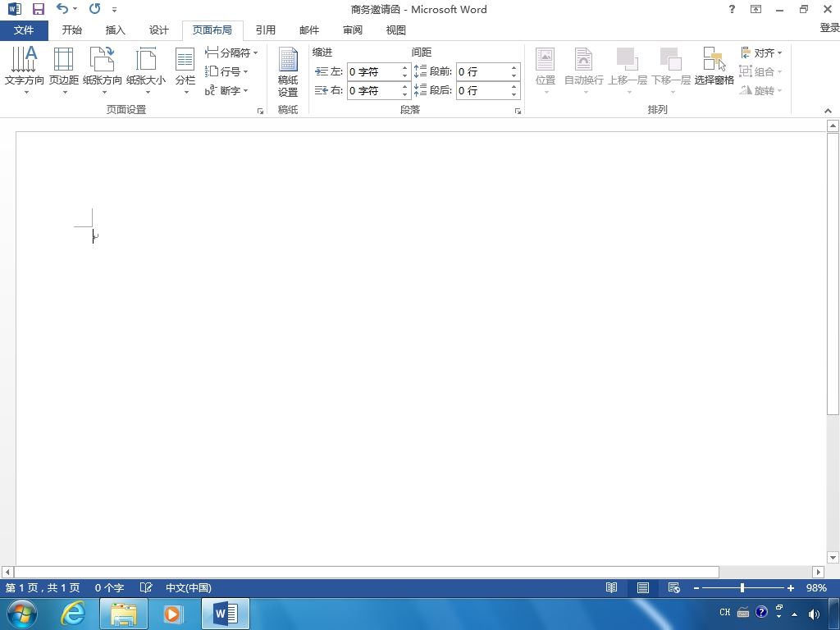Screen dimensions: 840x630
Task: Open 分栏 columns menu
Action: click(x=185, y=71)
